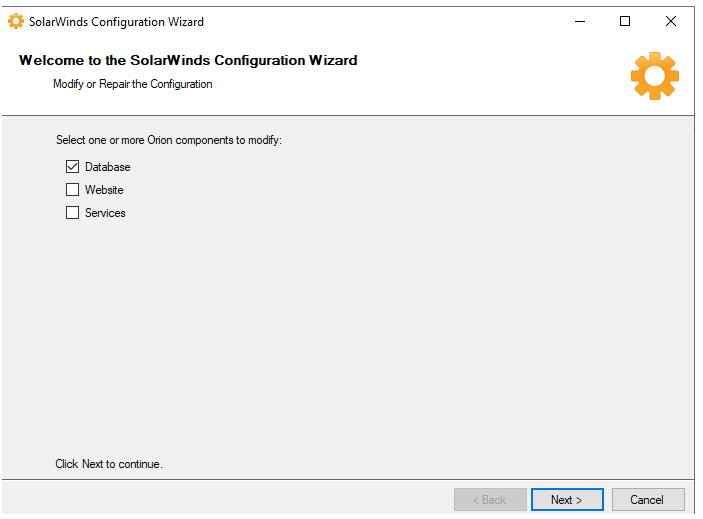The image size is (703, 519).
Task: Maximize the Configuration Wizard window
Action: (x=625, y=21)
